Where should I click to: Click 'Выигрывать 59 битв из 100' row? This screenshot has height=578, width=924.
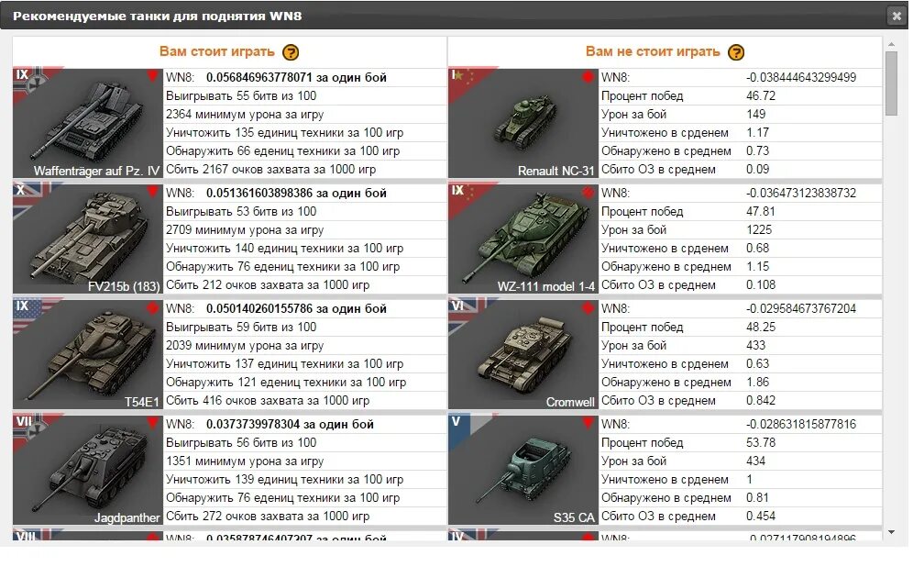click(x=304, y=328)
